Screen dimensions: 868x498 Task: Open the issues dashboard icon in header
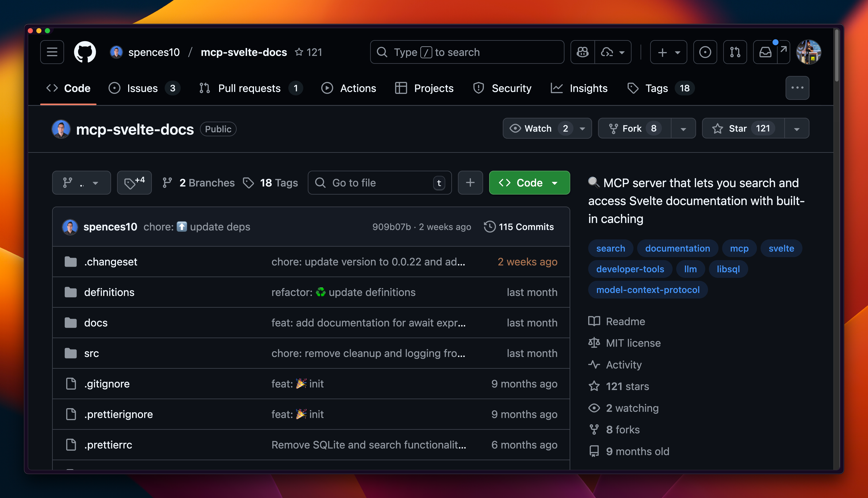705,52
